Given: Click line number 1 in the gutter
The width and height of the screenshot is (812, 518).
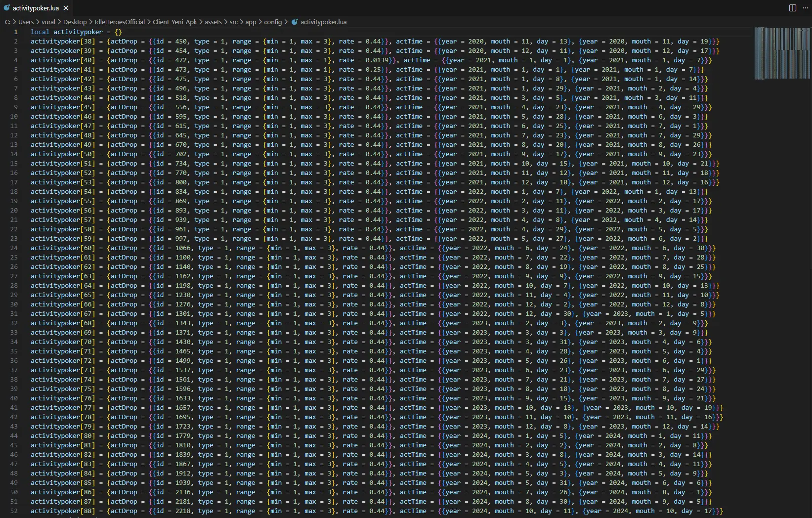Looking at the screenshot, I should pos(16,32).
